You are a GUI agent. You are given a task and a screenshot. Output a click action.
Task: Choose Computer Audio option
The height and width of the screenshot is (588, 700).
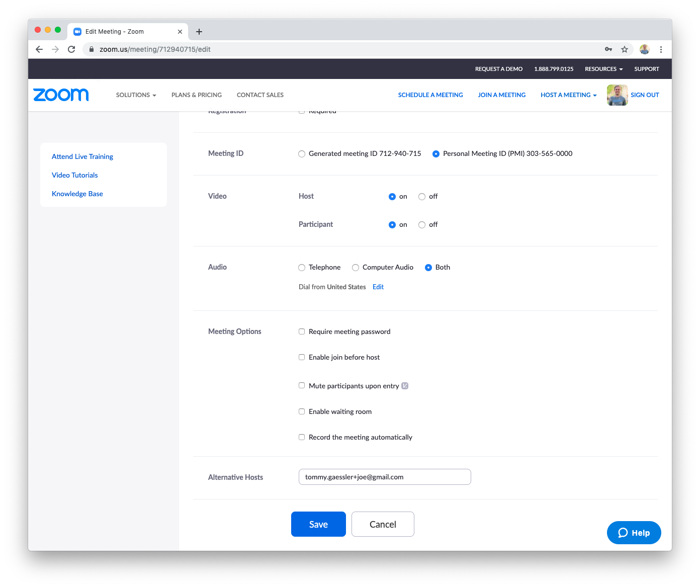pyautogui.click(x=356, y=268)
